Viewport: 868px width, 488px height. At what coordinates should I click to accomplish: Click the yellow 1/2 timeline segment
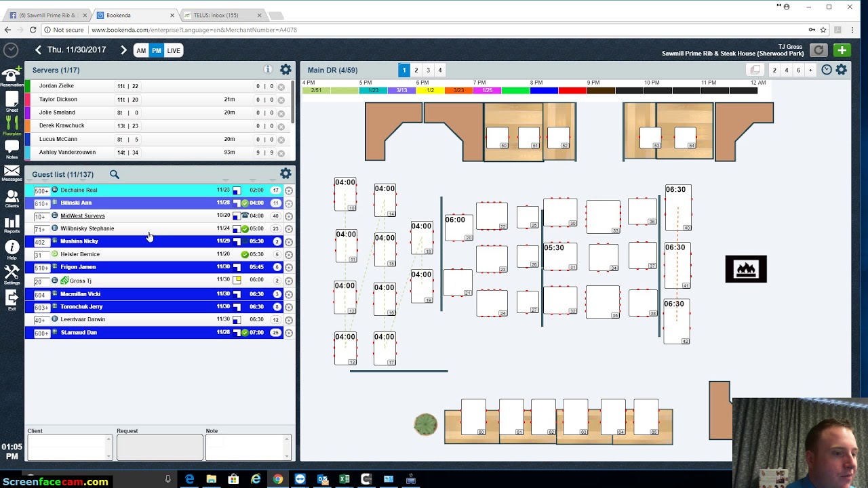(430, 90)
